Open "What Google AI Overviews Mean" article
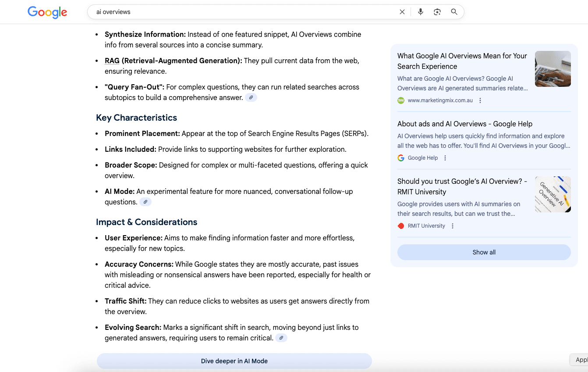This screenshot has width=588, height=372. click(462, 61)
